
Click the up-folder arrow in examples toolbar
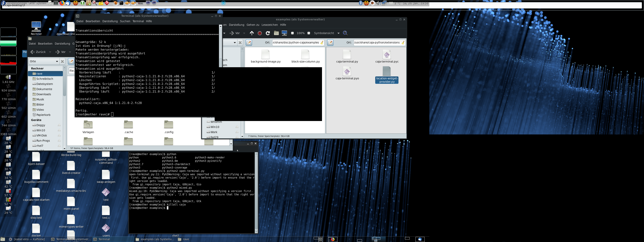[x=252, y=33]
